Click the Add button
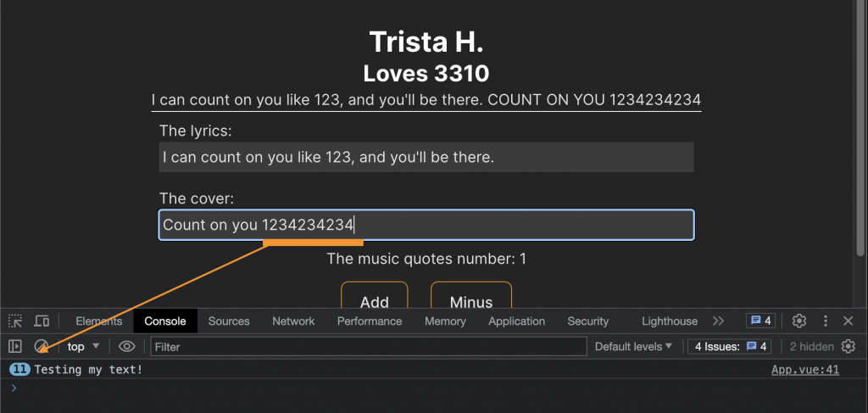Screen dimensions: 868x413 375,300
